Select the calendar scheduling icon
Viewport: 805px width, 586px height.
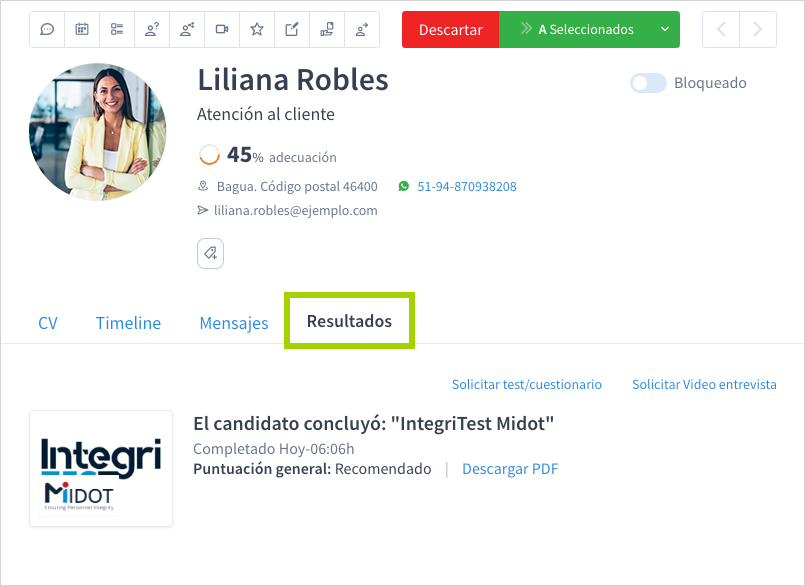(x=81, y=29)
